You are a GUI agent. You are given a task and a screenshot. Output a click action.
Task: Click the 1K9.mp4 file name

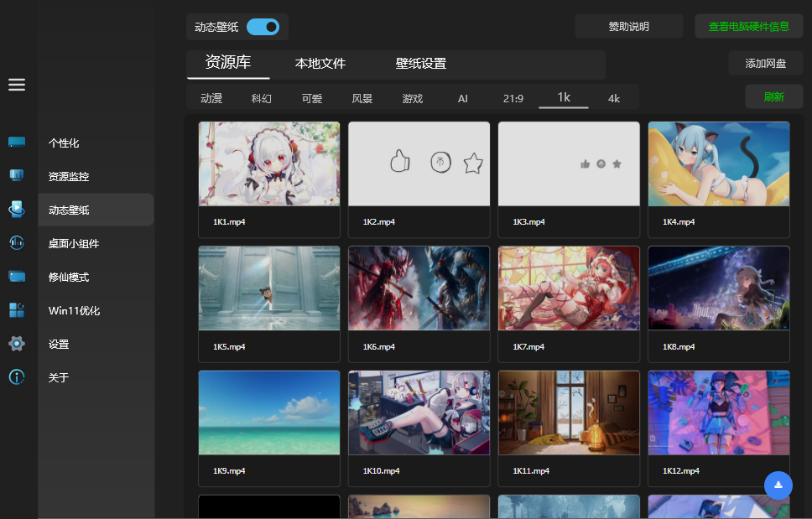click(229, 471)
